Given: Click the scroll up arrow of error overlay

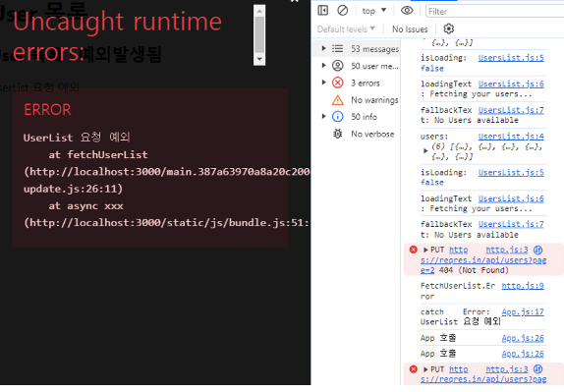Looking at the screenshot, I should pyautogui.click(x=259, y=11).
